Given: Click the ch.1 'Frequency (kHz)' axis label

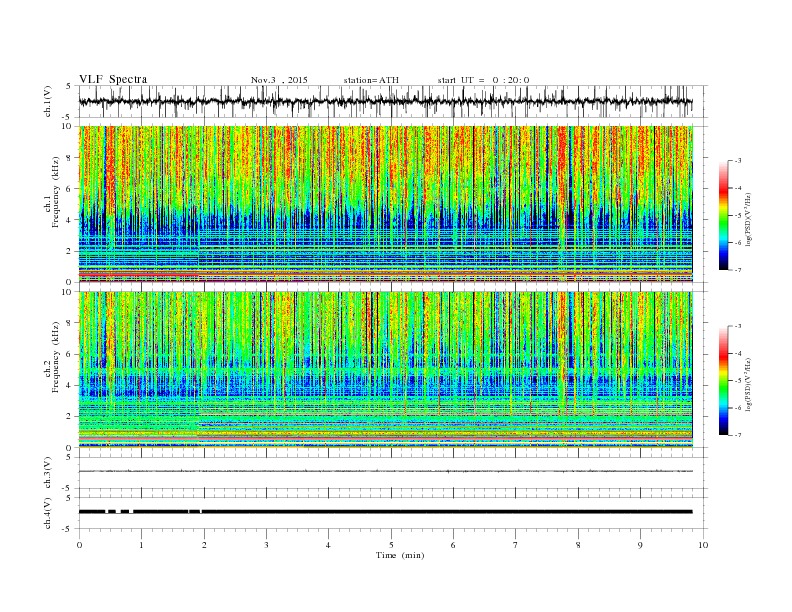Looking at the screenshot, I should (x=56, y=192).
